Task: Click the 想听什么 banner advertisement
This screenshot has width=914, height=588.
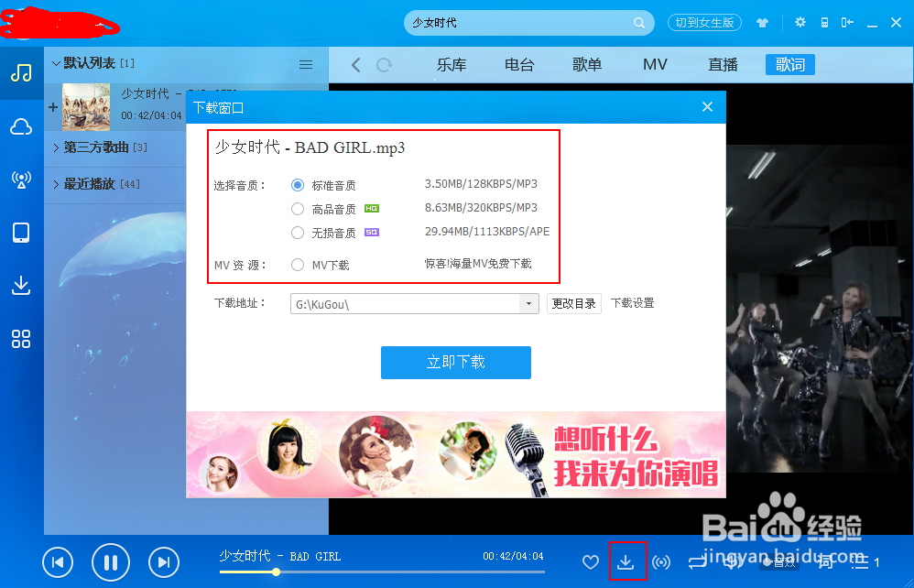Action: [x=456, y=454]
